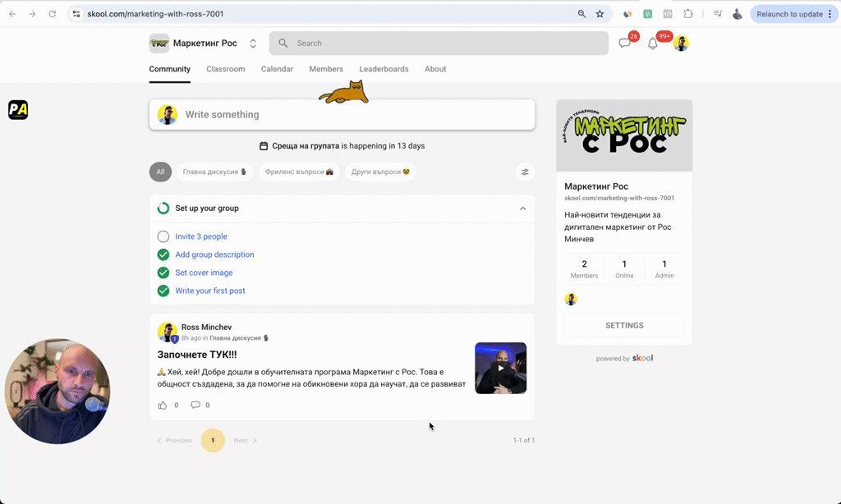Select the All category filter
Image resolution: width=841 pixels, height=504 pixels.
pyautogui.click(x=160, y=172)
